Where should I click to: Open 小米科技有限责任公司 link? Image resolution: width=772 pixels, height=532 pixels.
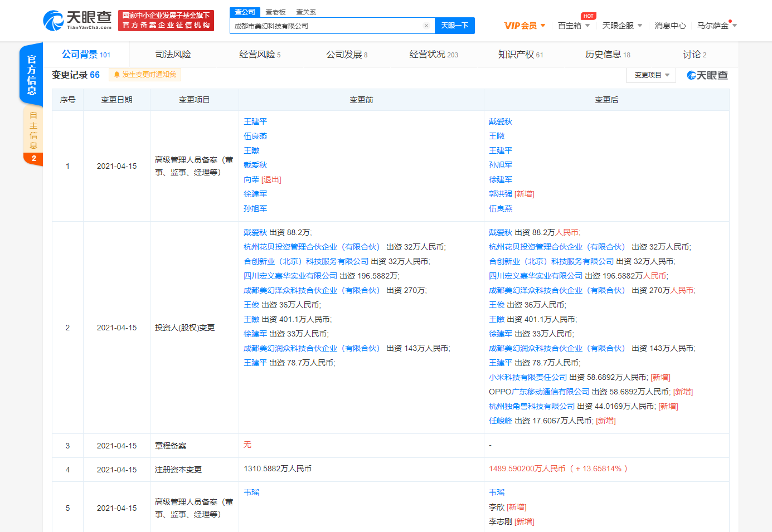point(528,377)
